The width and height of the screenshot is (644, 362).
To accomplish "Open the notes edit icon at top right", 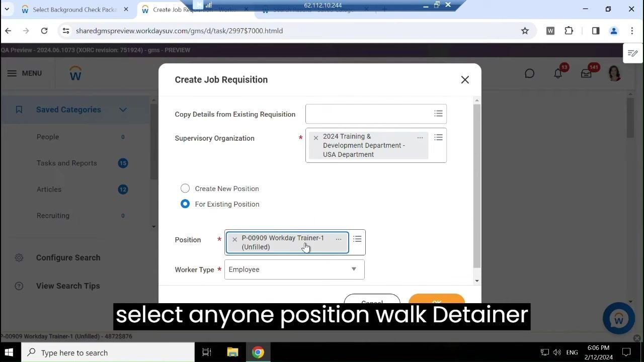I will point(633,53).
